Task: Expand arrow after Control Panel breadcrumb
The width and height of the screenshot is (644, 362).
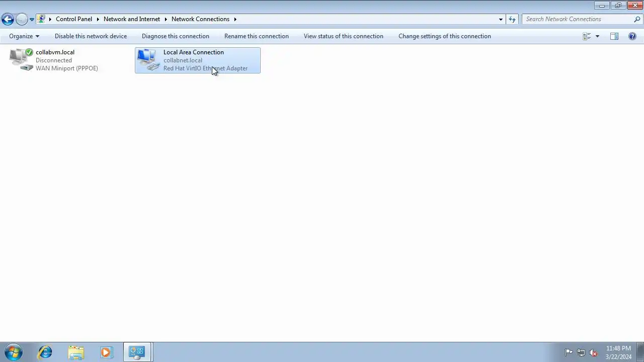Action: point(98,19)
